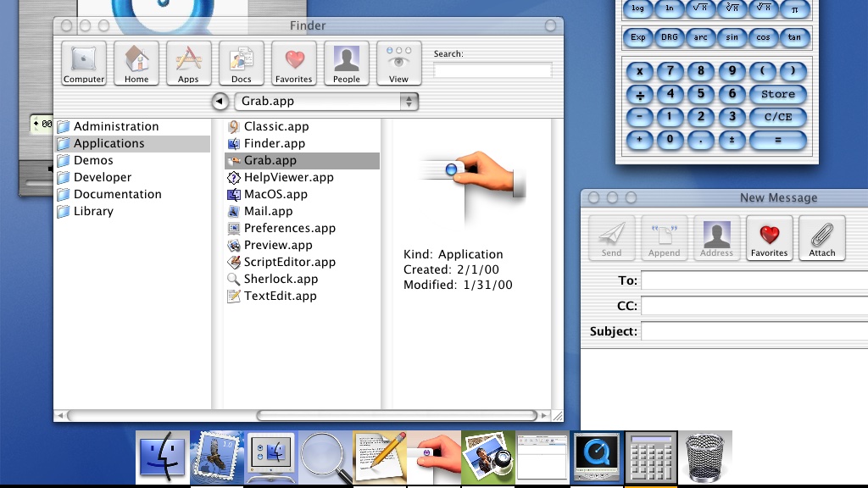The width and height of the screenshot is (868, 488).
Task: Select the Developer folder
Action: coord(133,177)
